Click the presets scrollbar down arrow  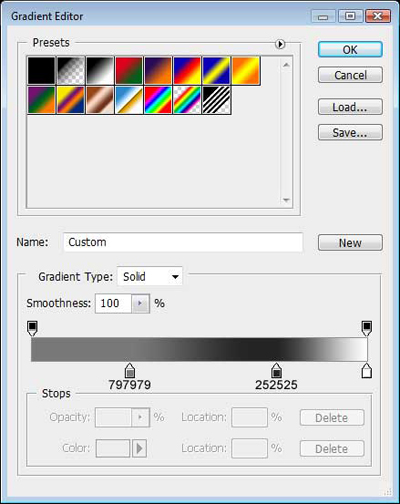tap(286, 200)
